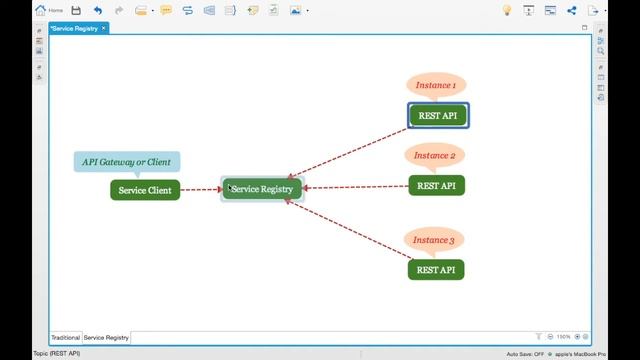Viewport: 640px width, 360px height.
Task: Click the zoom percentage value
Action: click(x=564, y=337)
